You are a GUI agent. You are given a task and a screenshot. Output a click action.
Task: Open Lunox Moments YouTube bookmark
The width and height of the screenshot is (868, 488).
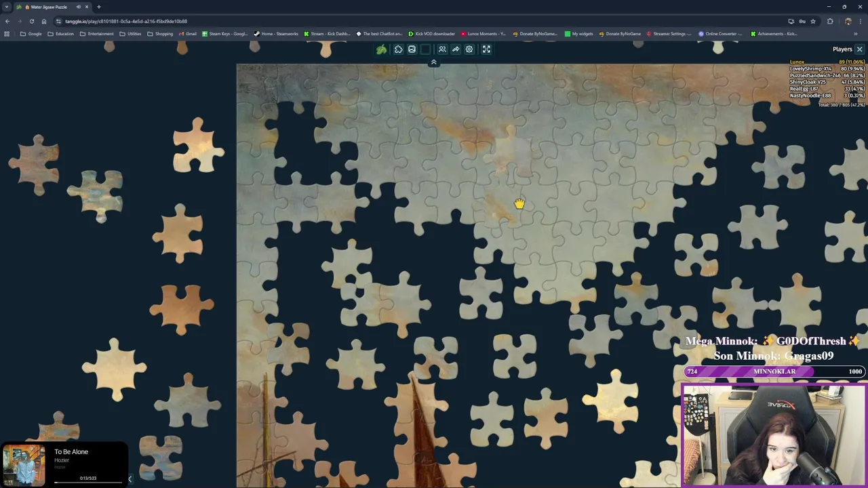pyautogui.click(x=484, y=34)
